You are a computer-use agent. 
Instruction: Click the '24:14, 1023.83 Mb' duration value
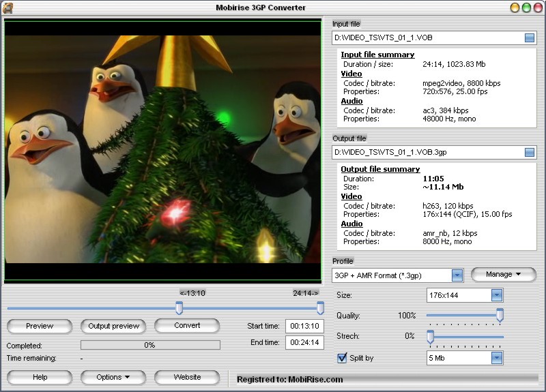click(x=454, y=64)
